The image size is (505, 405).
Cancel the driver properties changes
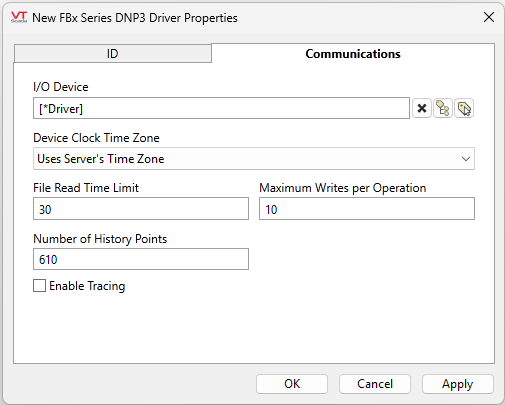click(375, 384)
